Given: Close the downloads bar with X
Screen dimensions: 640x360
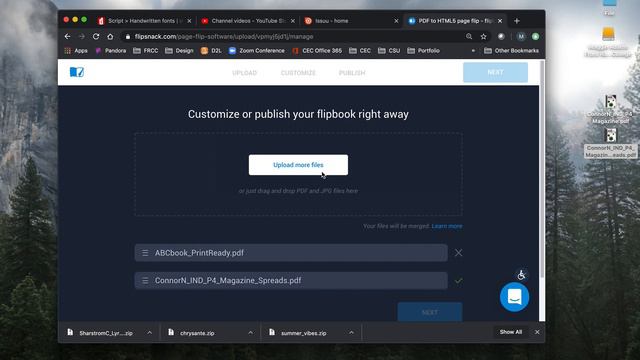Looking at the screenshot, I should click(537, 332).
